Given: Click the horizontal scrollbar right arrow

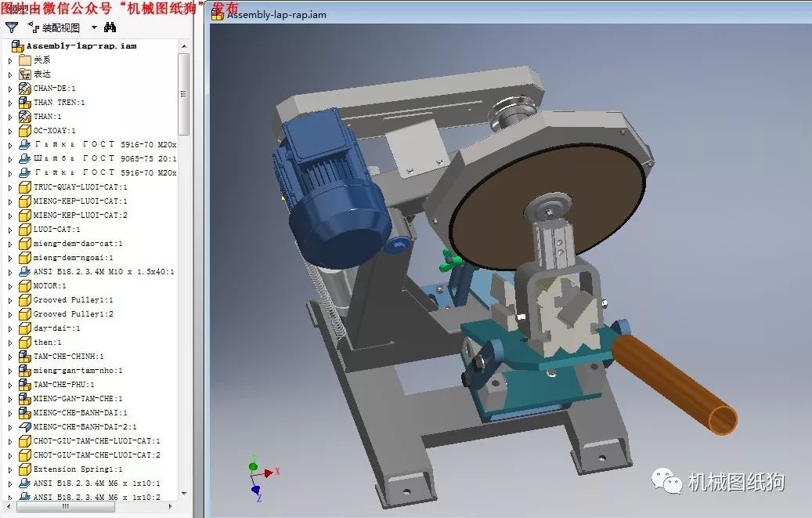Looking at the screenshot, I should pos(171,506).
